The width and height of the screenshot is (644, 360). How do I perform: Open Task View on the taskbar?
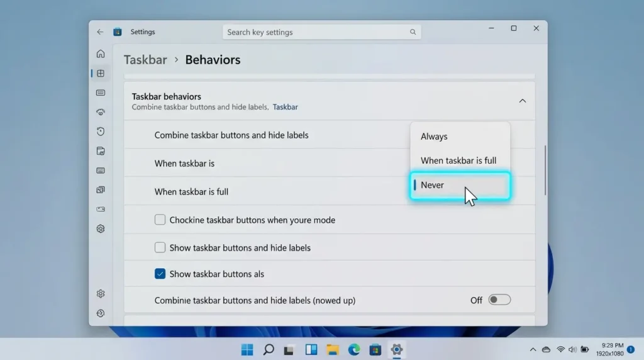point(289,350)
